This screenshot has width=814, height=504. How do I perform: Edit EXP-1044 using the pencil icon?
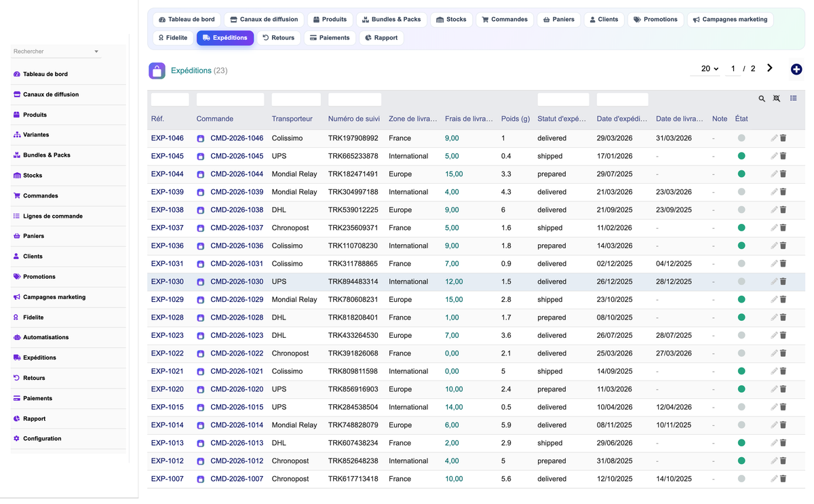(774, 174)
